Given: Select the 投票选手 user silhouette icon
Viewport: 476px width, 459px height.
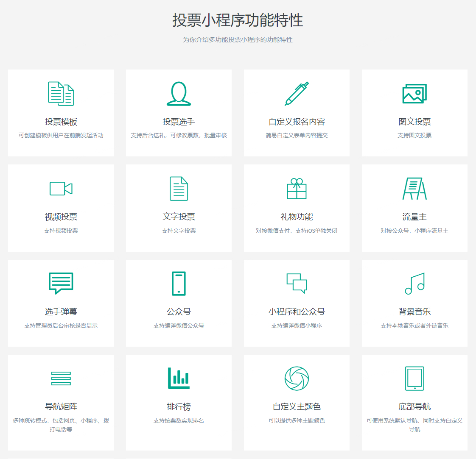Looking at the screenshot, I should click(179, 94).
